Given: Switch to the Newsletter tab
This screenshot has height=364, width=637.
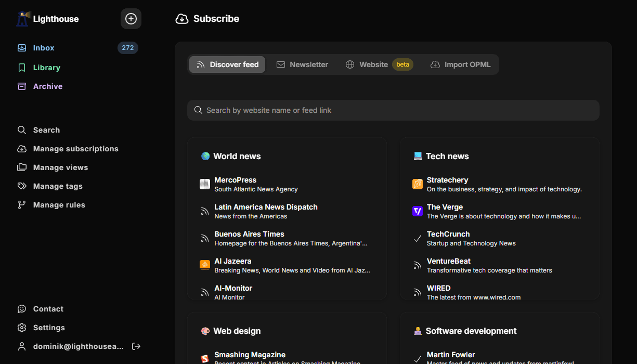Looking at the screenshot, I should point(302,64).
